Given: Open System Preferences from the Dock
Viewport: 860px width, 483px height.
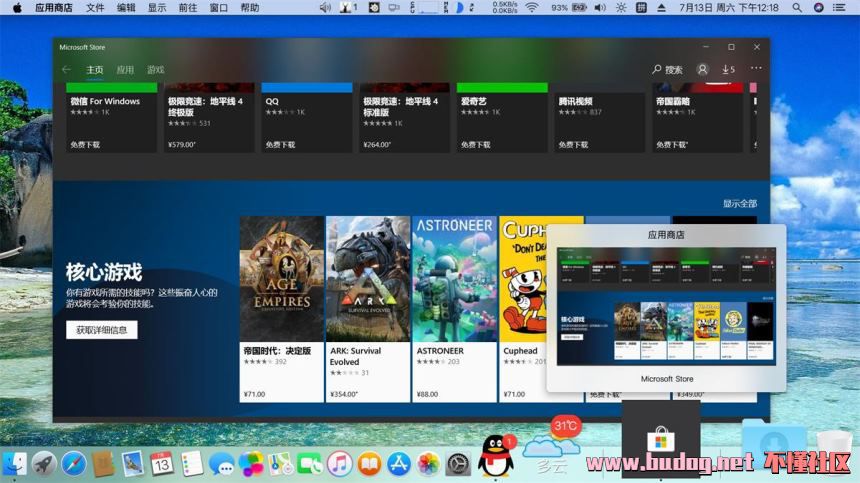Looking at the screenshot, I should (x=458, y=464).
